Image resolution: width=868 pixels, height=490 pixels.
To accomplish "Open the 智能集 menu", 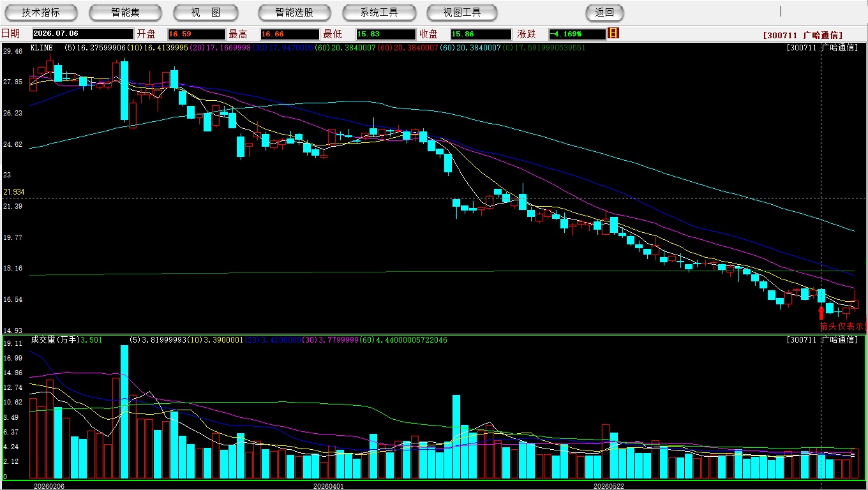I will [126, 12].
